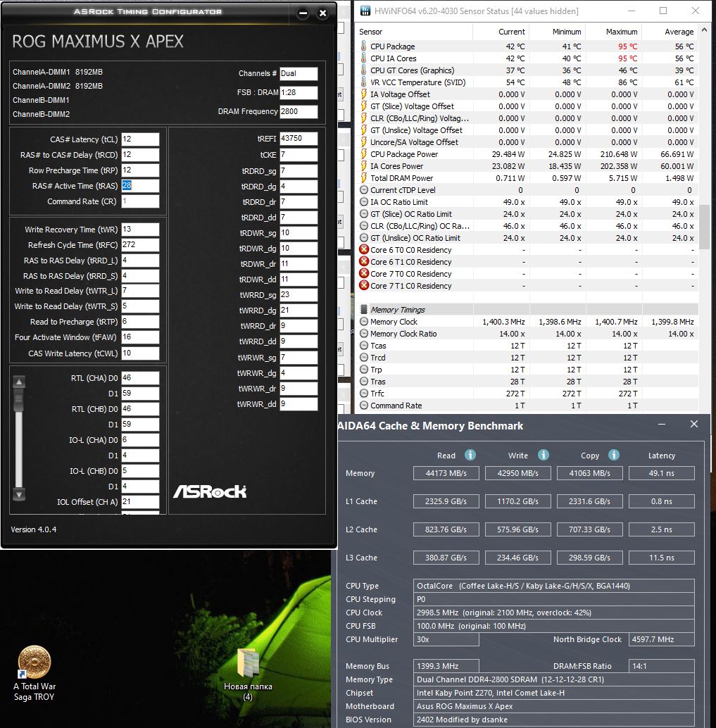Click the HWiNFO64 title bar app icon
The height and width of the screenshot is (728, 716).
coord(365,11)
